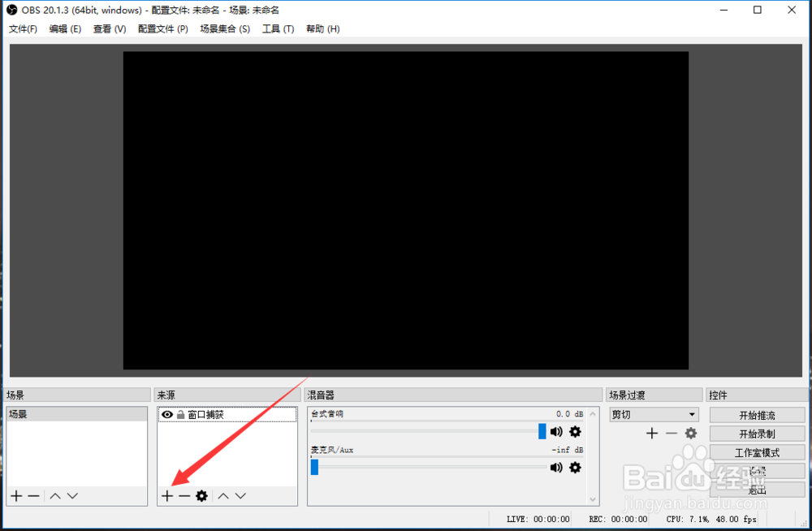Open transition settings via gear icon

(x=690, y=433)
